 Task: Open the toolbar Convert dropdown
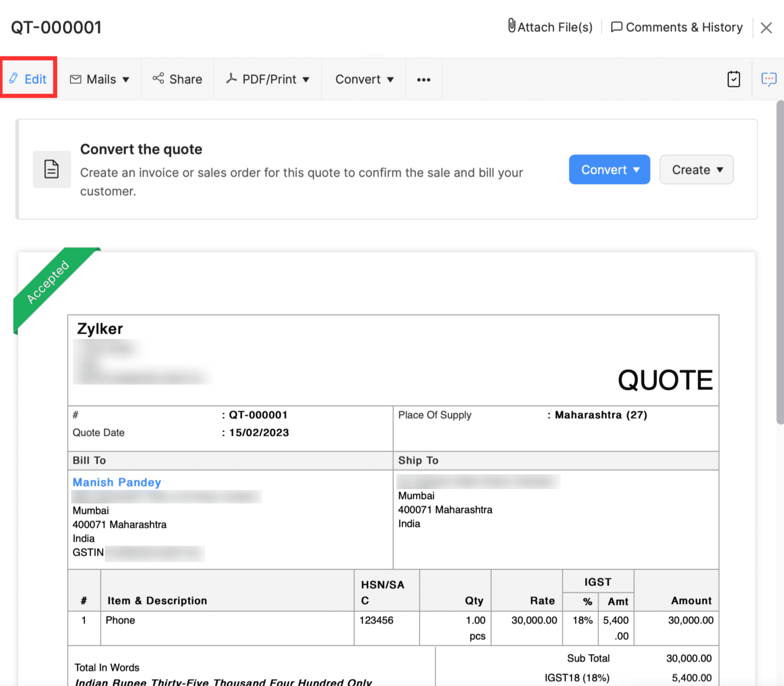click(364, 79)
